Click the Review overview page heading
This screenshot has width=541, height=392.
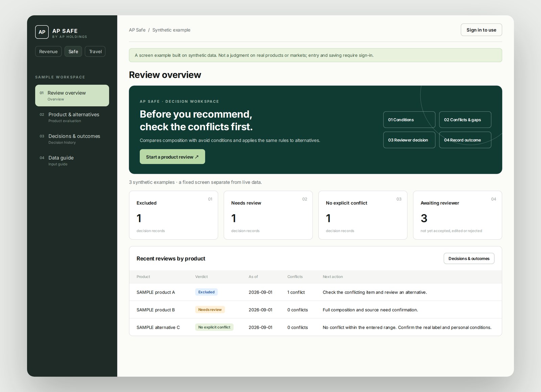tap(165, 75)
